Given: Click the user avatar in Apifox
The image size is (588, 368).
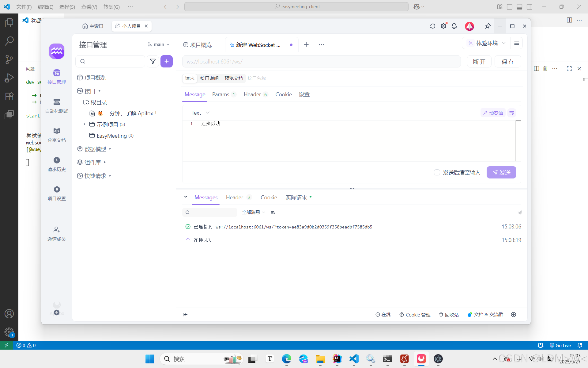Looking at the screenshot, I should coord(469,26).
